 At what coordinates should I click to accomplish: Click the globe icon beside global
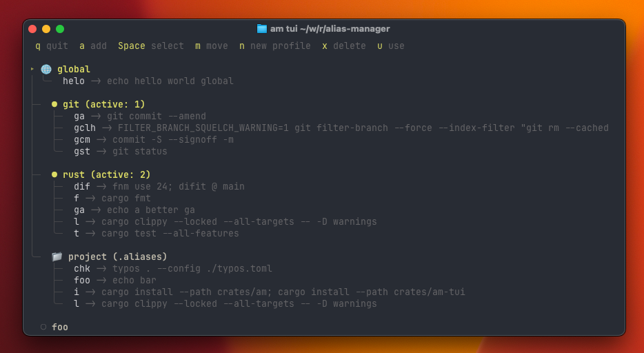[x=46, y=69]
